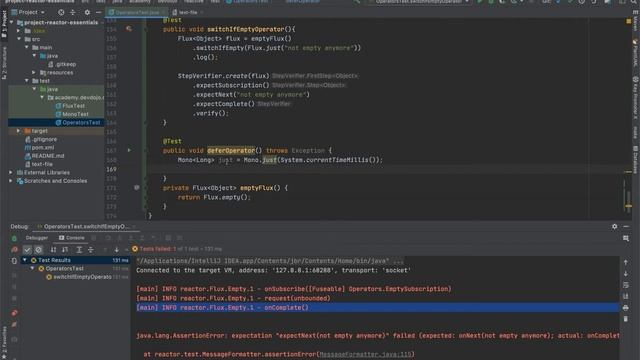The height and width of the screenshot is (360, 640).
Task: Go to next failed test arrow
Action: coord(116,249)
